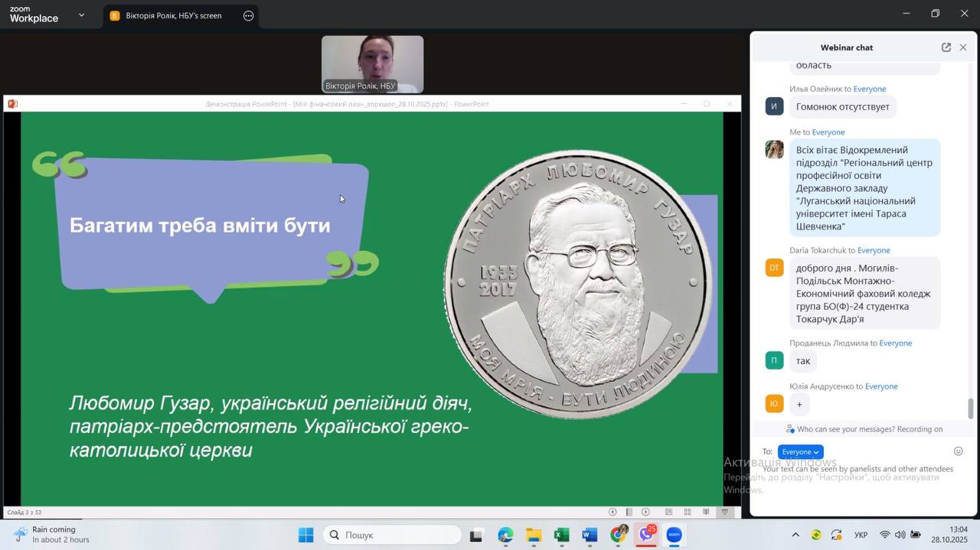Click the slideshow view icon
Viewport: 980px width, 550px height.
point(724,512)
